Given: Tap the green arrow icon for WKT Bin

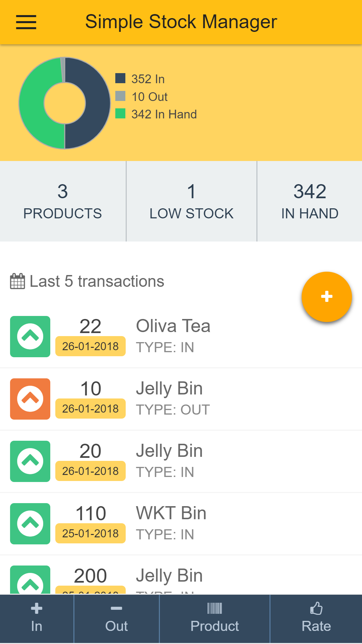Looking at the screenshot, I should coord(30,524).
